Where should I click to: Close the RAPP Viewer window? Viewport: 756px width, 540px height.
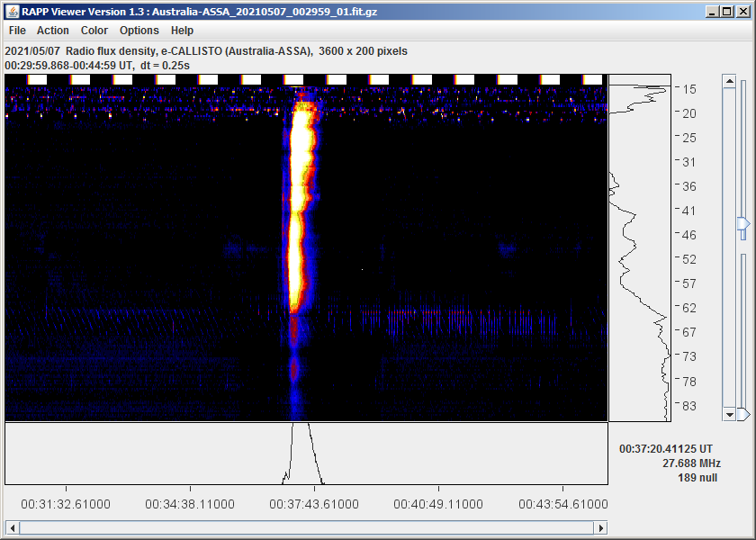tap(742, 12)
